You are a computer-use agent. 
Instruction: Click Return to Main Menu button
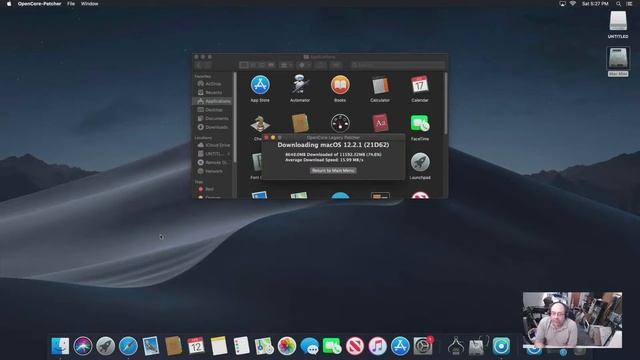coord(333,171)
